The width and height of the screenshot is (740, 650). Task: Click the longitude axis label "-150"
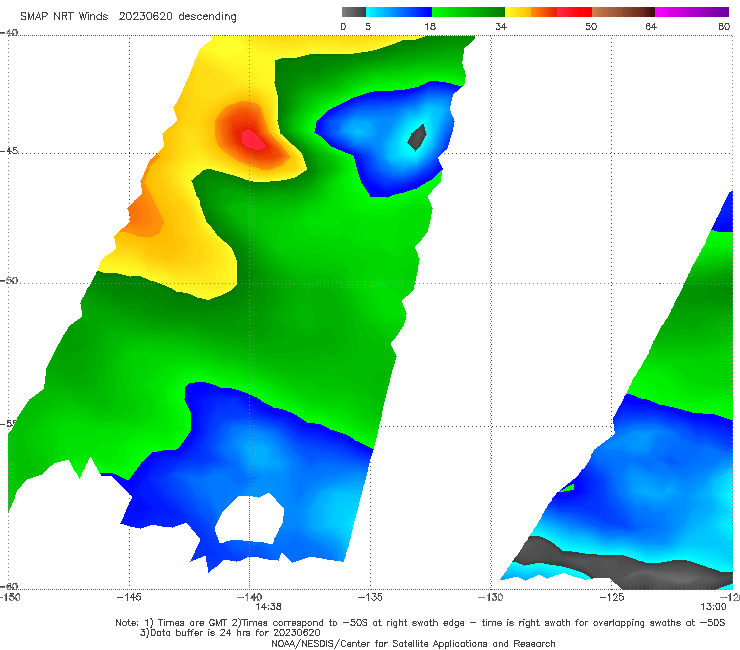click(10, 597)
